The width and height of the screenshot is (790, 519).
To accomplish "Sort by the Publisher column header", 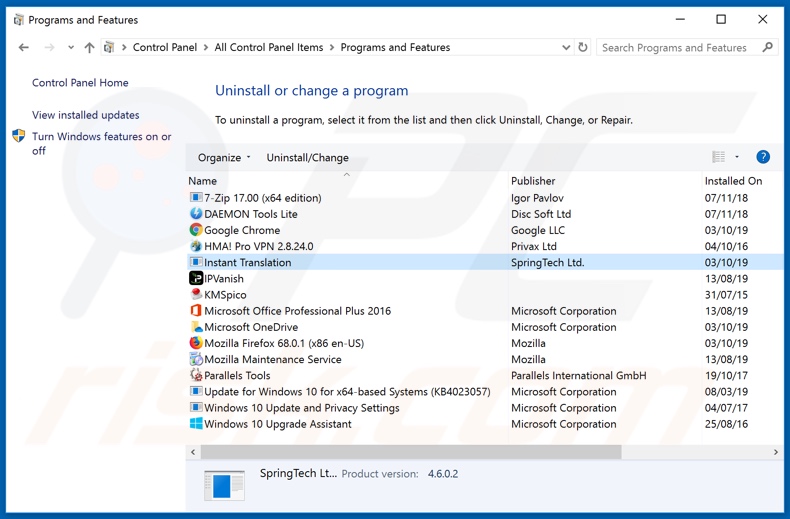I will [533, 180].
